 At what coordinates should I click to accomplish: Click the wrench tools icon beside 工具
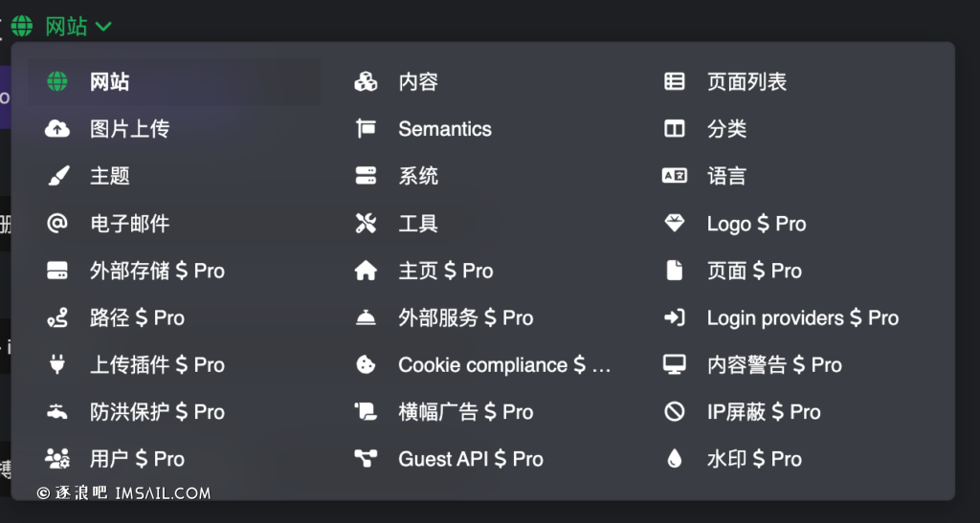click(x=366, y=224)
